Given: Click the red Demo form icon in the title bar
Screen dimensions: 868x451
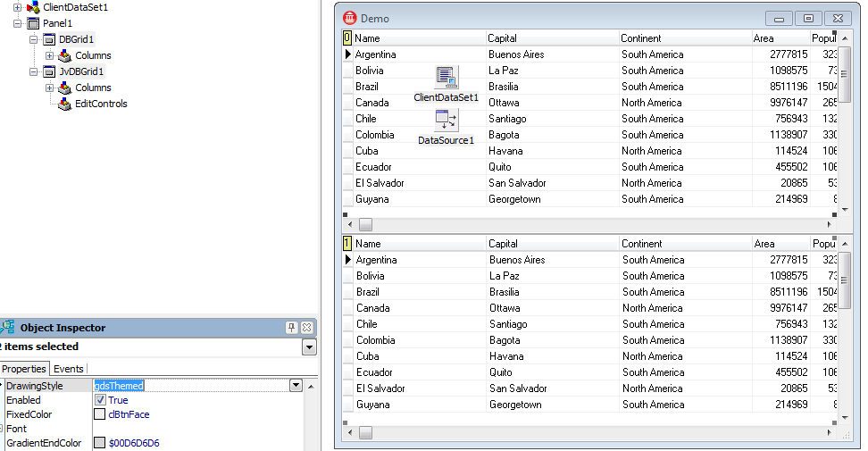Looking at the screenshot, I should pos(350,18).
